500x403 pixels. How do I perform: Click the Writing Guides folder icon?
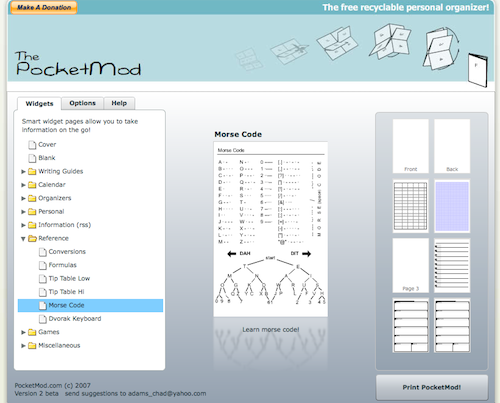pos(32,172)
